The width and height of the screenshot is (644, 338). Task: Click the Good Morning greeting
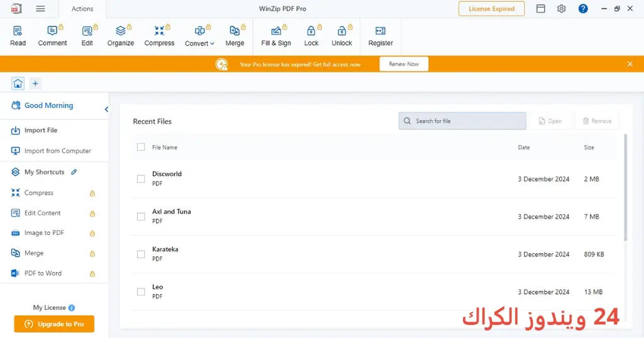pos(48,106)
